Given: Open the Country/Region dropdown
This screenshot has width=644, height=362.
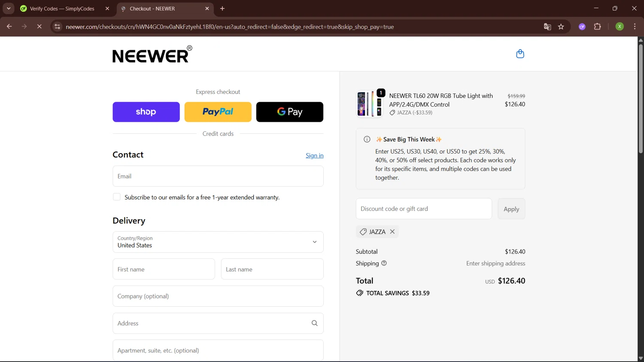Looking at the screenshot, I should (218, 242).
